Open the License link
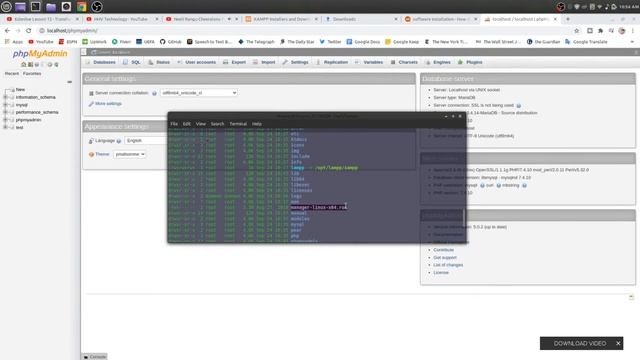640x360 pixels. click(x=441, y=272)
